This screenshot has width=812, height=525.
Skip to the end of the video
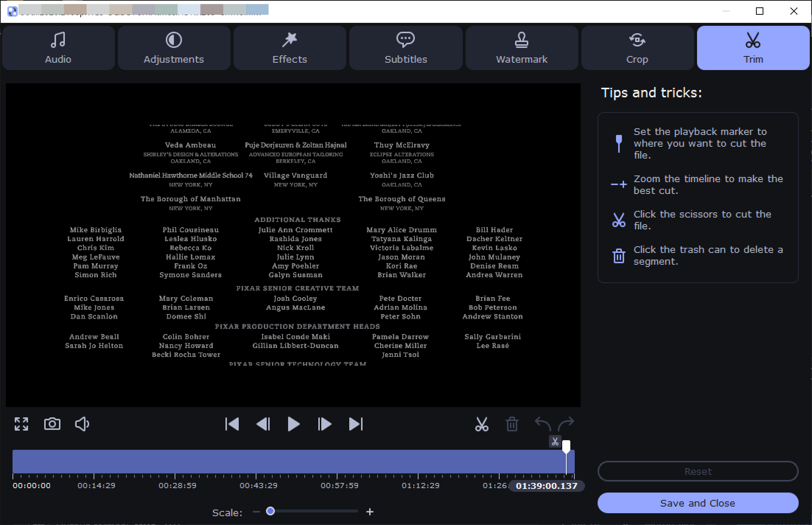point(356,424)
